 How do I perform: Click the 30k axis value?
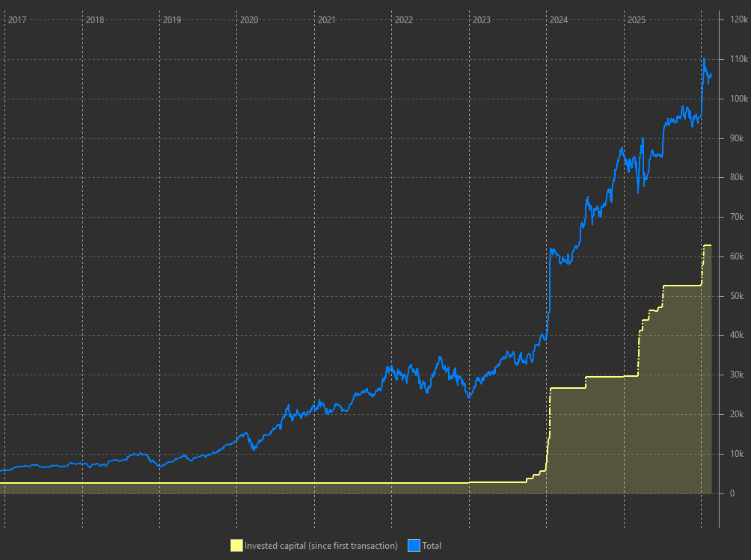737,375
